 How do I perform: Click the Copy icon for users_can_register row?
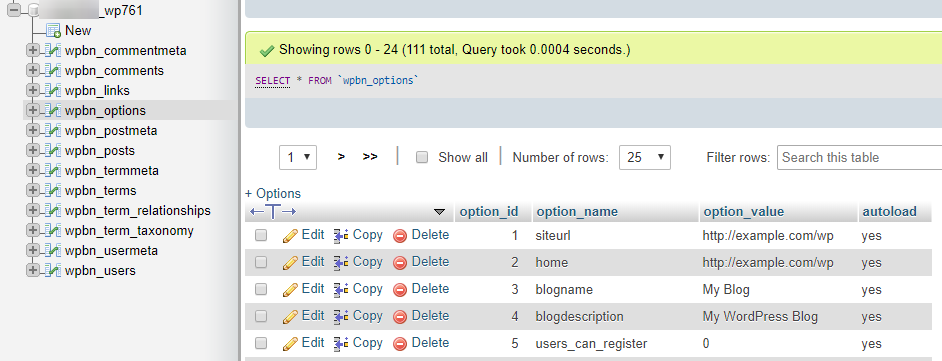342,344
